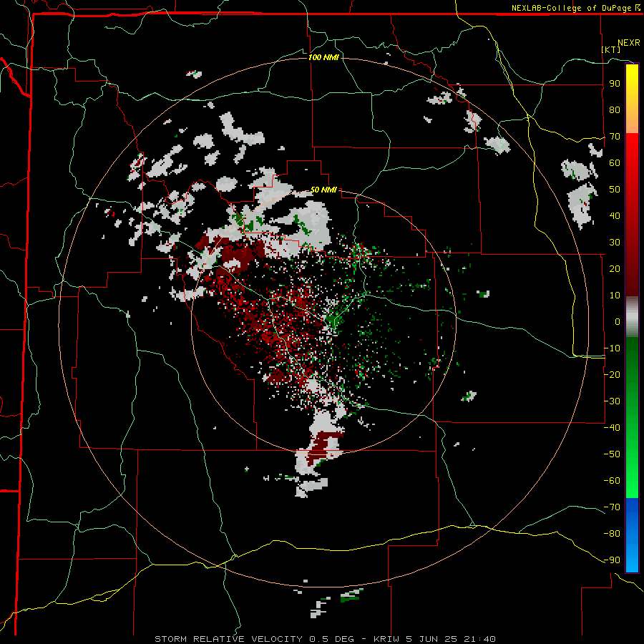Click the [KT] units label

coord(611,49)
